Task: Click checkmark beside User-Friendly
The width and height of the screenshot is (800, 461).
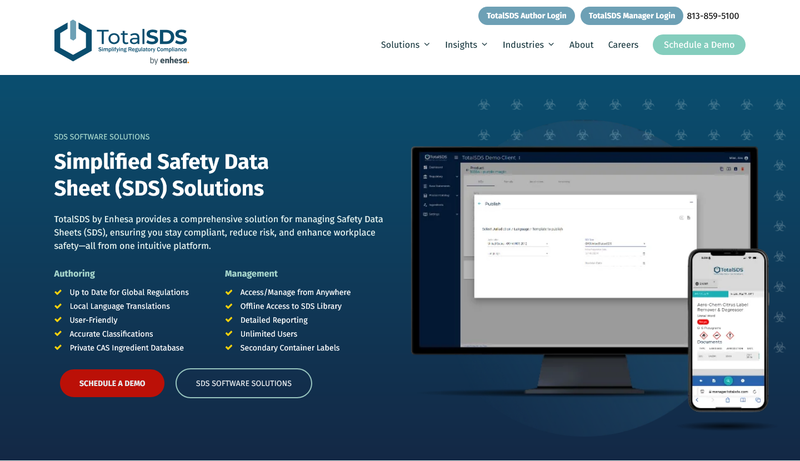Action: point(58,320)
